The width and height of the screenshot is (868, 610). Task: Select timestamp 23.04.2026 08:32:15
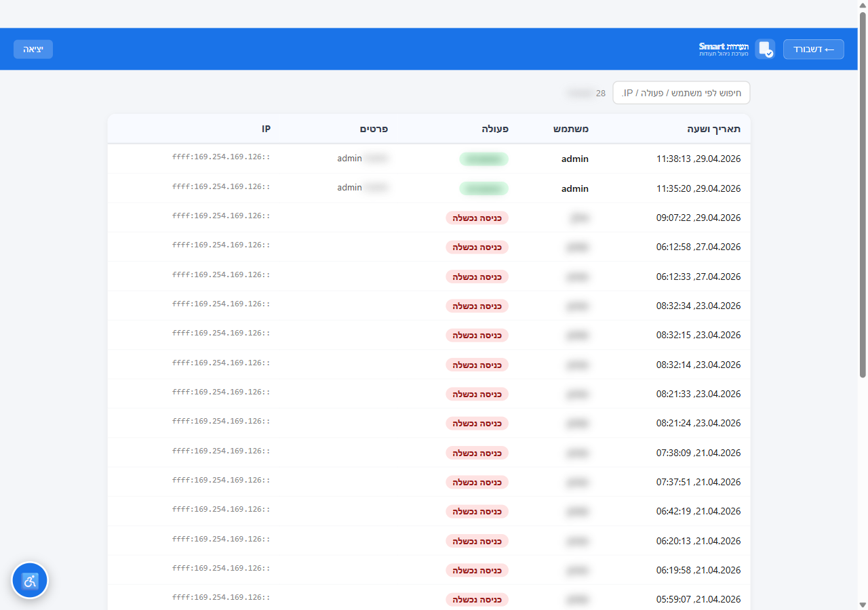tap(698, 335)
